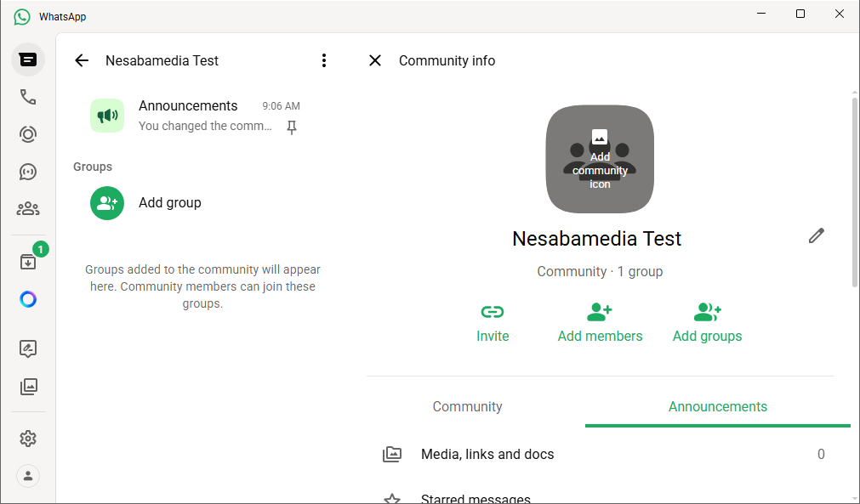Switch to the Announcements tab
This screenshot has width=860, height=504.
717,406
